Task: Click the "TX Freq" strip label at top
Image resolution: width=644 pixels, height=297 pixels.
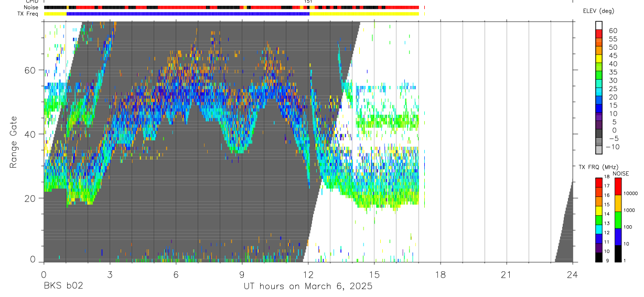Action: 29,14
